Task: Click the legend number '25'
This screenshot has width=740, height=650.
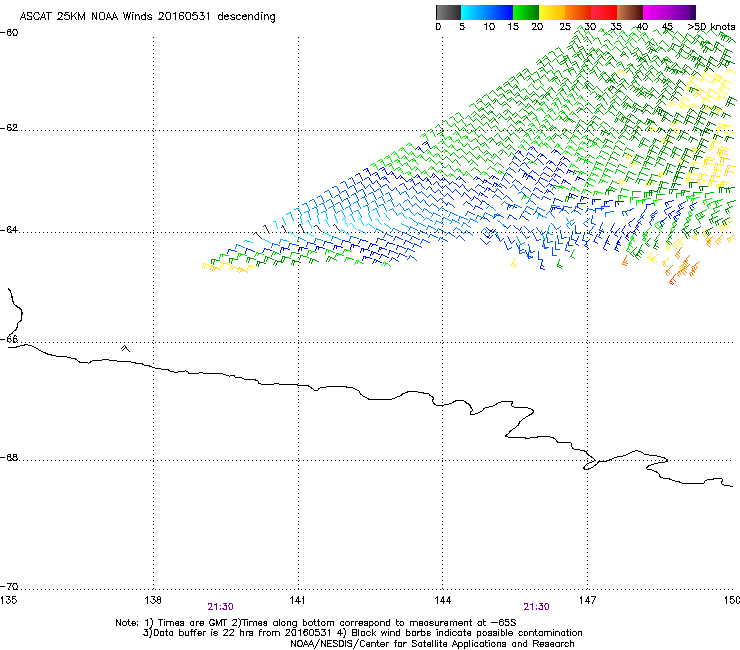Action: 565,27
